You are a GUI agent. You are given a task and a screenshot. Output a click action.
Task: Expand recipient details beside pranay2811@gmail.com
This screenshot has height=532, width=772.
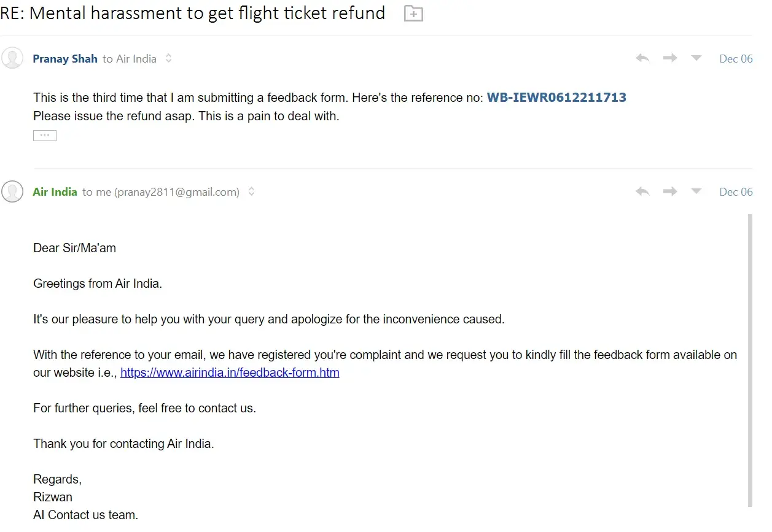click(x=251, y=192)
